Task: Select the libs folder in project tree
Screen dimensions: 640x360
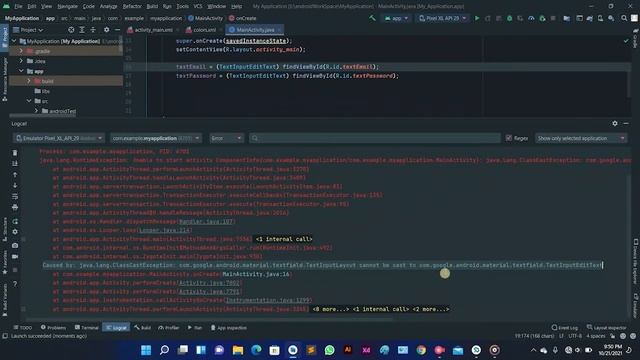Action: [x=42, y=91]
